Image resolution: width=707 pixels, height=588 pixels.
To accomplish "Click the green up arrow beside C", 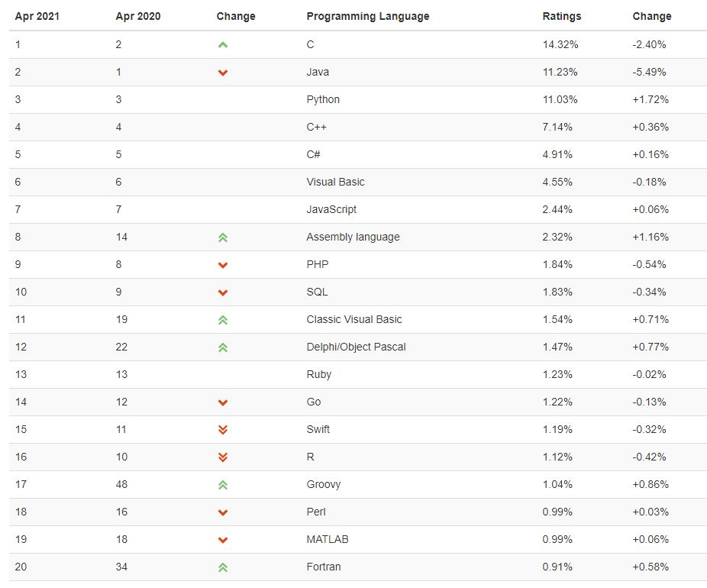I will tap(223, 45).
